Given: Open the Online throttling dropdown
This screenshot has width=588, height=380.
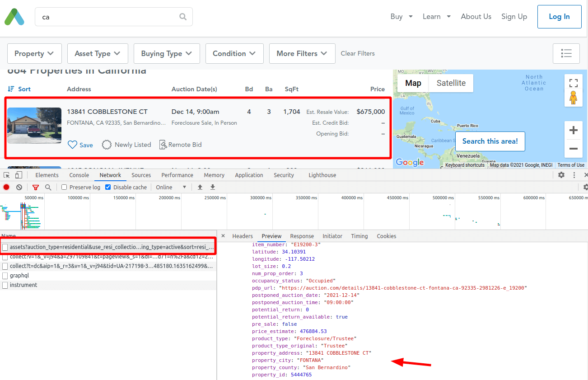Looking at the screenshot, I should coord(171,187).
